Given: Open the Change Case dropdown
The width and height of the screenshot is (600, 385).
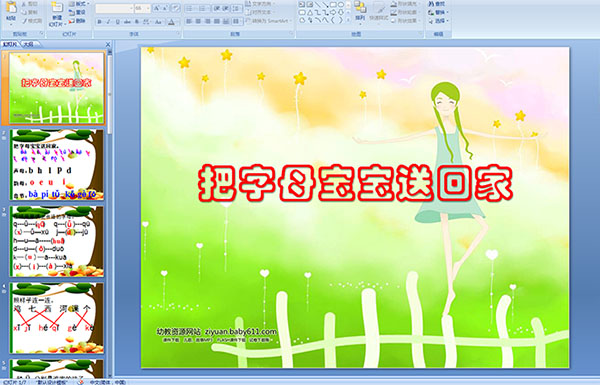Looking at the screenshot, I should click(158, 22).
